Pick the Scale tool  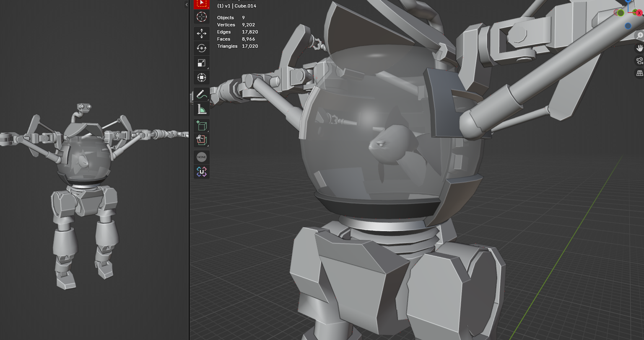[x=202, y=63]
